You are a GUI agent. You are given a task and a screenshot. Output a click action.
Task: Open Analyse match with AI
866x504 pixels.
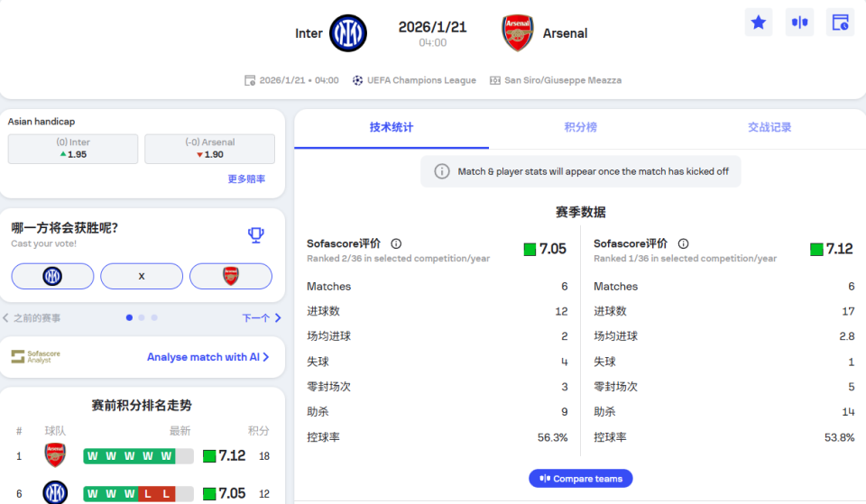[x=207, y=357]
